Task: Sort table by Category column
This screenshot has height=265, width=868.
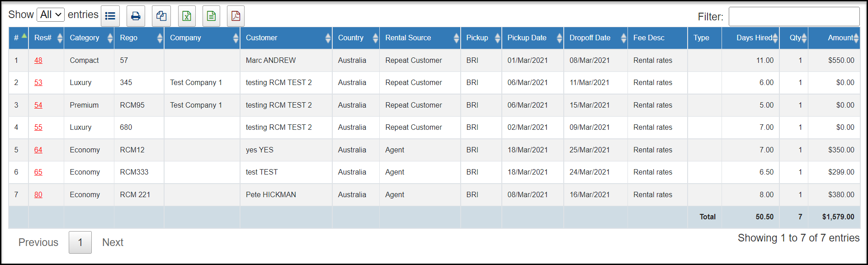Action: [89, 38]
